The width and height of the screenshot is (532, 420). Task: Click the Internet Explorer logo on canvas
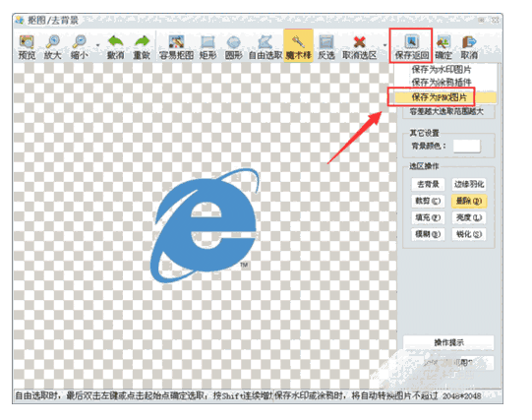[206, 225]
